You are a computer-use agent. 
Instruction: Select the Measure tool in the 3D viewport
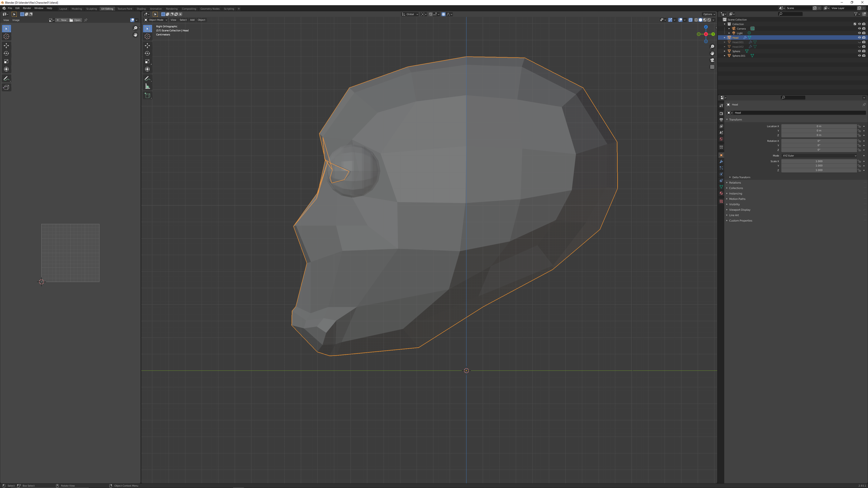pyautogui.click(x=147, y=87)
